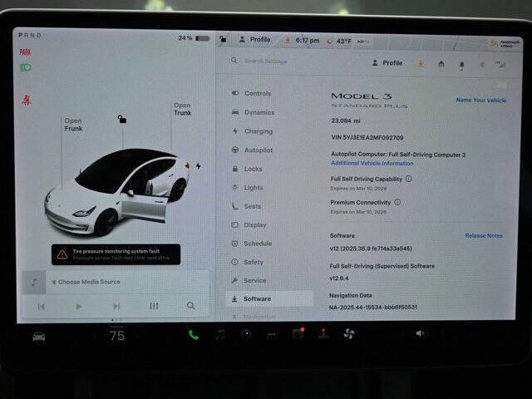Tap previous track button
This screenshot has height=399, width=532.
coord(41,307)
